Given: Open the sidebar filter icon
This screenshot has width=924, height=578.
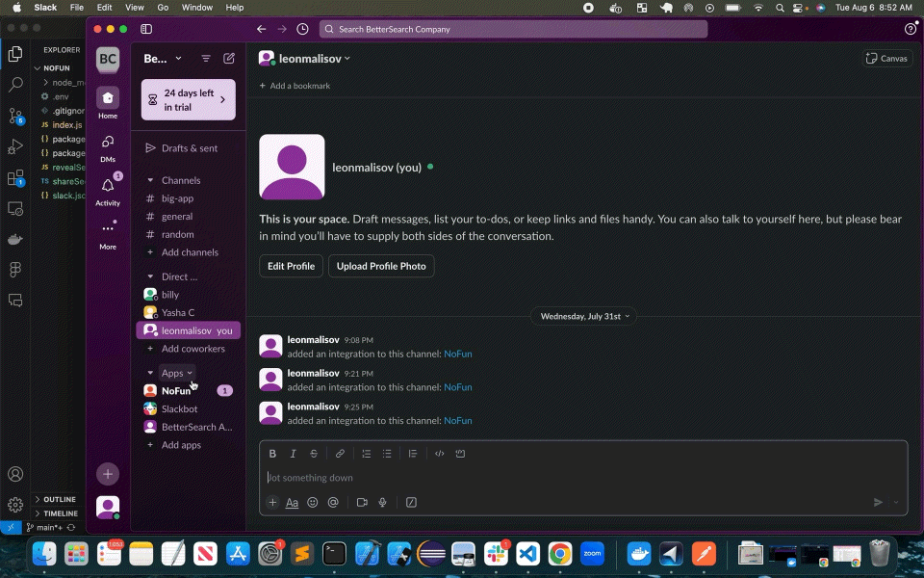Looking at the screenshot, I should click(206, 59).
